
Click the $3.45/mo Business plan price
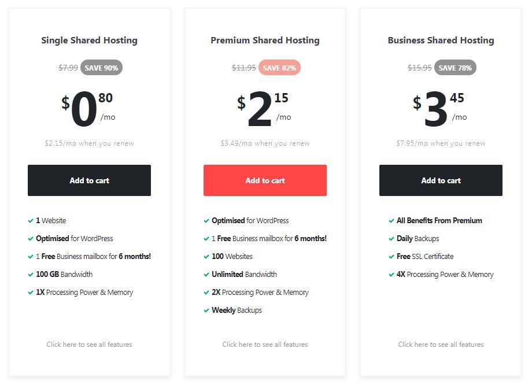click(440, 109)
